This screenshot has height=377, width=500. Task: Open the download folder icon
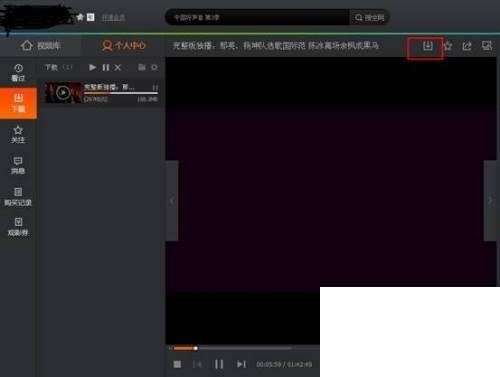click(142, 68)
